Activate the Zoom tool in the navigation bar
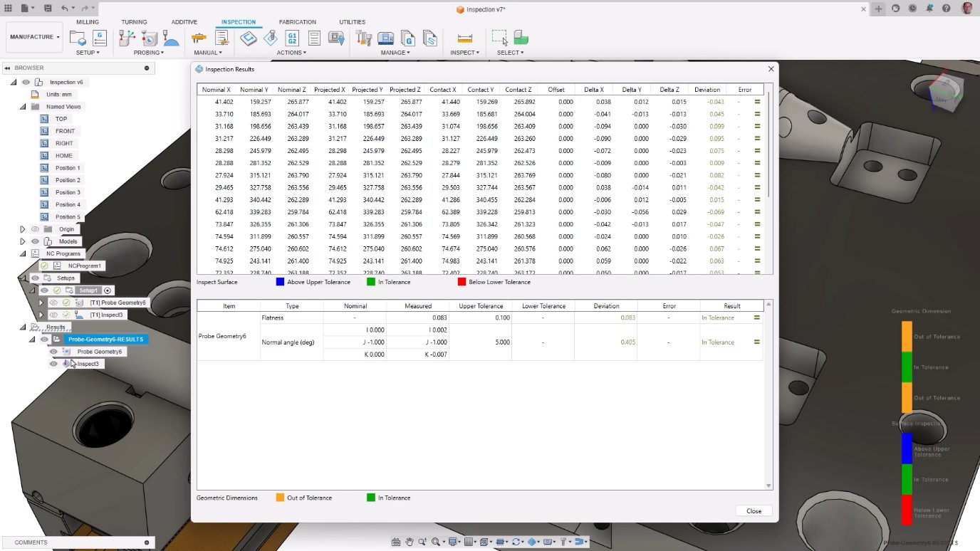 click(422, 542)
